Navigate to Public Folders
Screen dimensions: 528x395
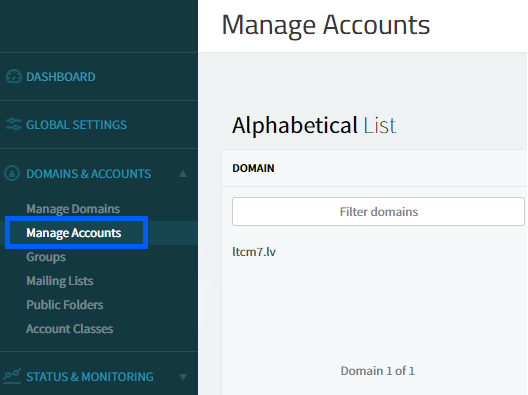pos(65,305)
